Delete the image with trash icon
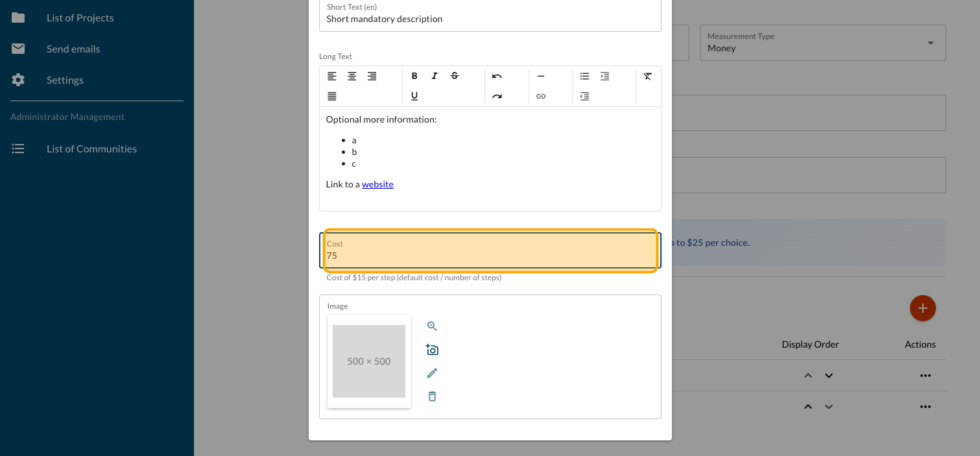 pos(432,396)
